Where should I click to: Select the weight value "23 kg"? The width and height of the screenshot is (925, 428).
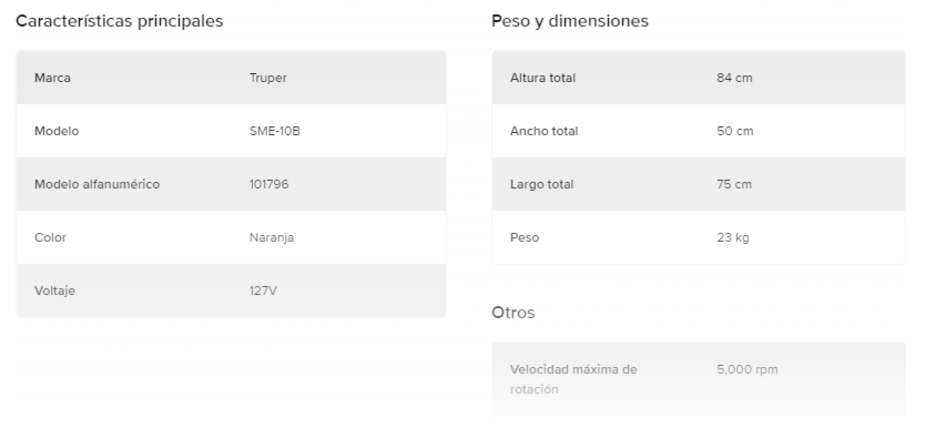point(733,238)
